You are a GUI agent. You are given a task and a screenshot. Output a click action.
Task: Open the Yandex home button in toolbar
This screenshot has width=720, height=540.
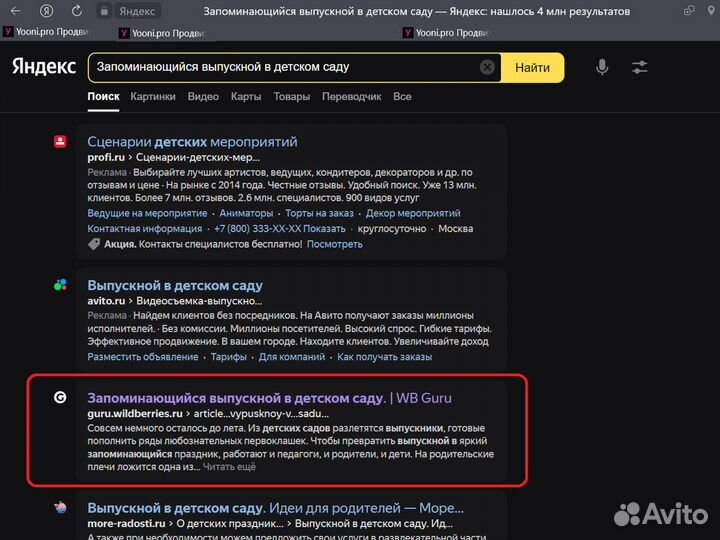[46, 11]
